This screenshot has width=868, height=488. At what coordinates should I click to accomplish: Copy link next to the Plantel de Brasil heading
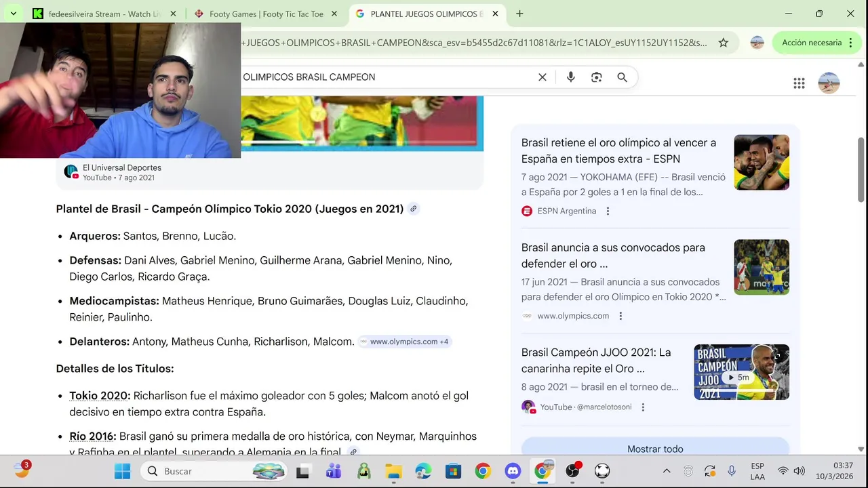[x=413, y=209]
